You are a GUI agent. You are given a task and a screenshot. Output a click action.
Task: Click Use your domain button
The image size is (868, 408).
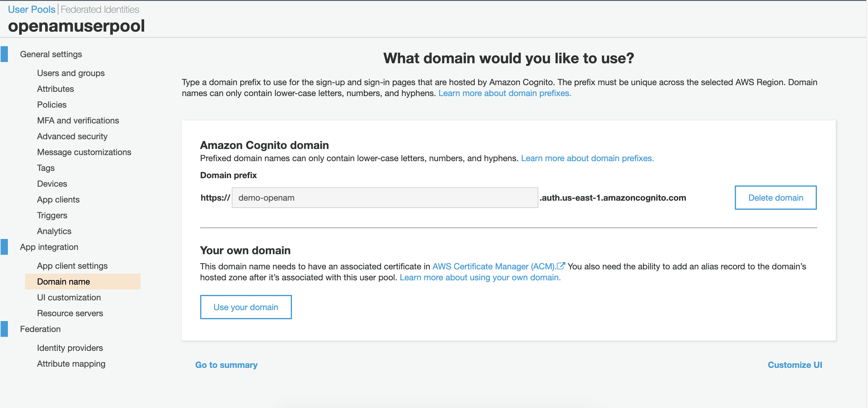click(245, 307)
